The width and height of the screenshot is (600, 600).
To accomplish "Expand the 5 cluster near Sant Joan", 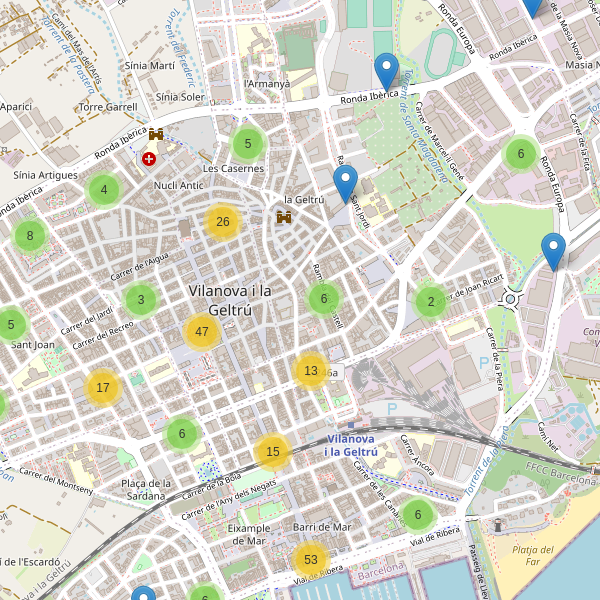I will point(11,324).
